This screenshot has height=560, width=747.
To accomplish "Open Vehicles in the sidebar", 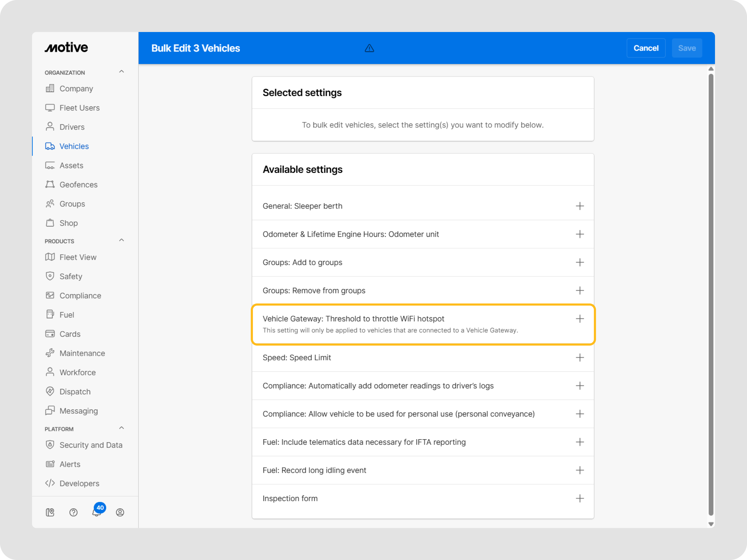I will [x=74, y=146].
